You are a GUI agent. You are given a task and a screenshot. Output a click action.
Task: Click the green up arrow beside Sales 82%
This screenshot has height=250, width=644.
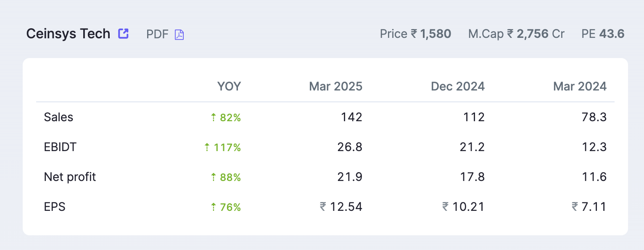click(213, 117)
